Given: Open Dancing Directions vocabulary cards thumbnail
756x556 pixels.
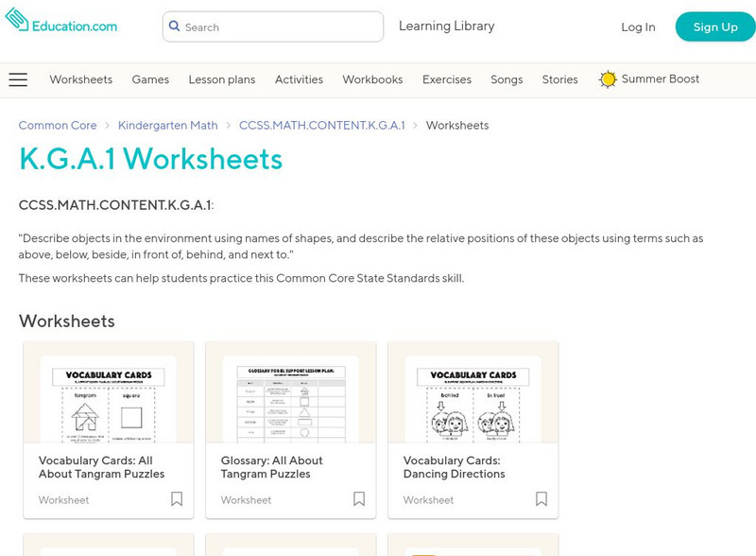Looking at the screenshot, I should (473, 392).
